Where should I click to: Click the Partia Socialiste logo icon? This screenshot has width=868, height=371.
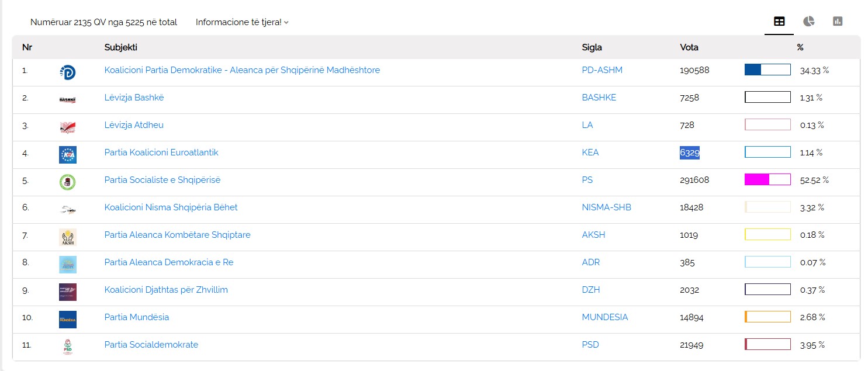(68, 182)
